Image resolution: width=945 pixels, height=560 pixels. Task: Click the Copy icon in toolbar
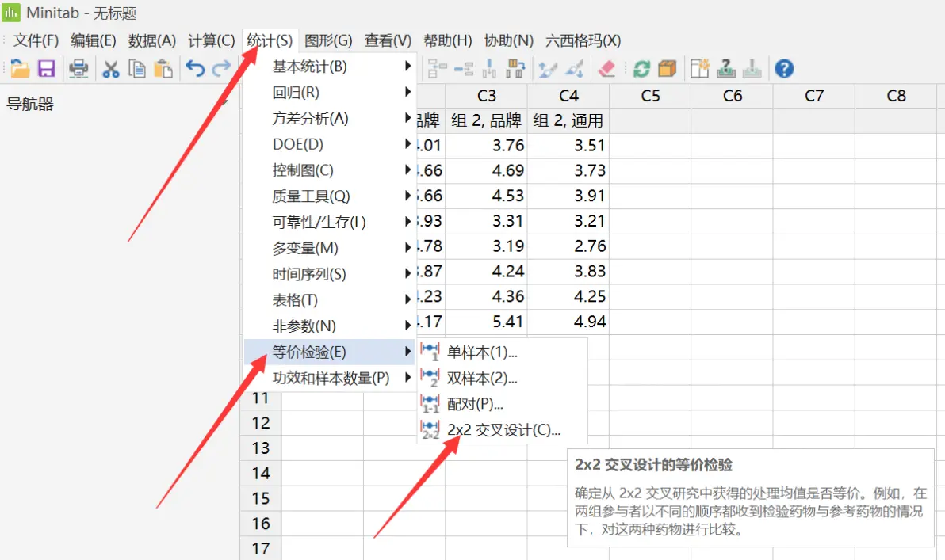(x=137, y=69)
